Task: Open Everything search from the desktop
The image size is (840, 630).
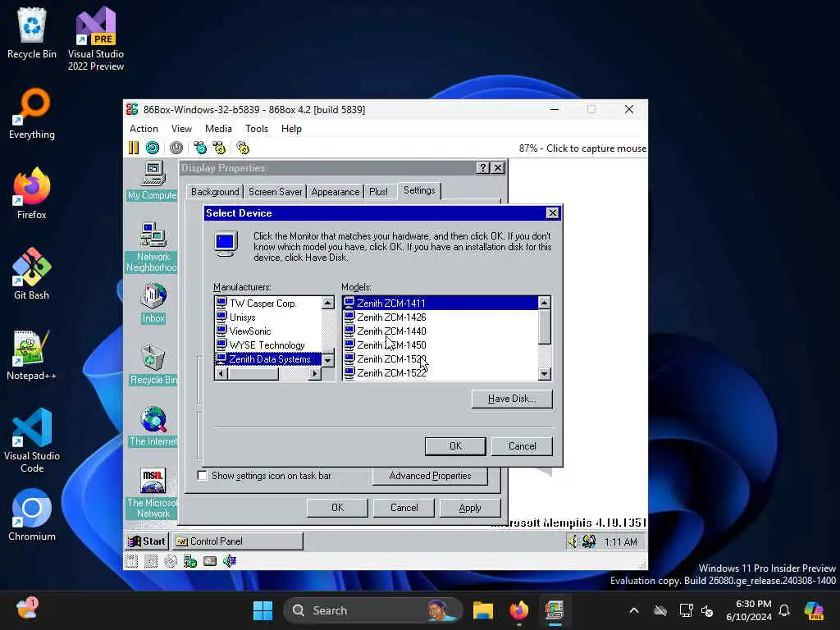Action: click(x=32, y=113)
